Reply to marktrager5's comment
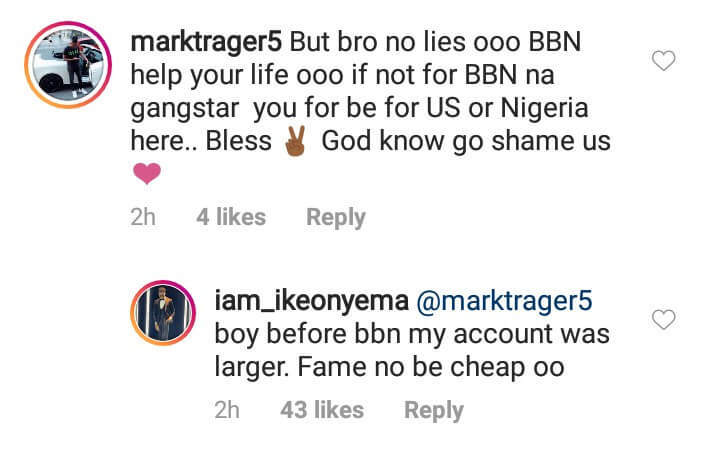The height and width of the screenshot is (452, 720). coord(336,217)
